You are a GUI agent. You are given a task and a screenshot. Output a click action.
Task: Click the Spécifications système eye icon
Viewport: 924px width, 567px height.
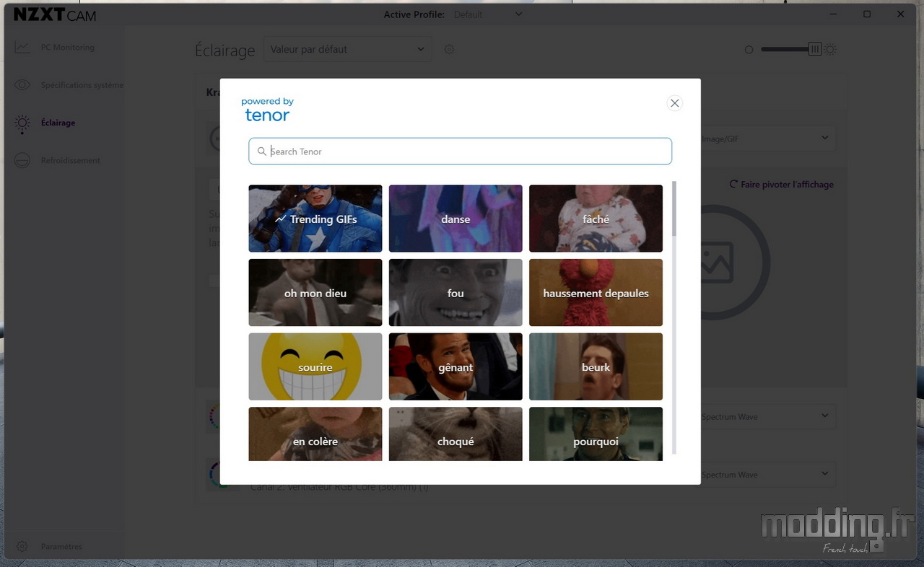pos(22,85)
